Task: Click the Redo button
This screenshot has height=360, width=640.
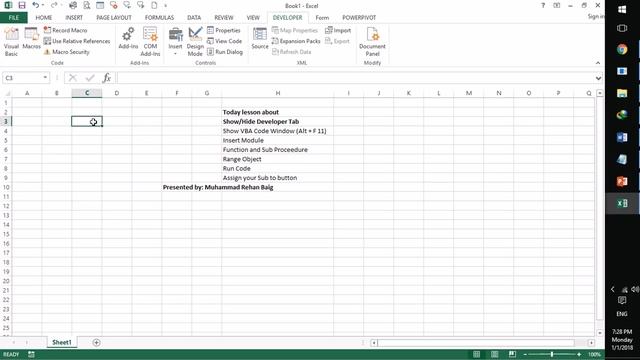Action: [53, 5]
